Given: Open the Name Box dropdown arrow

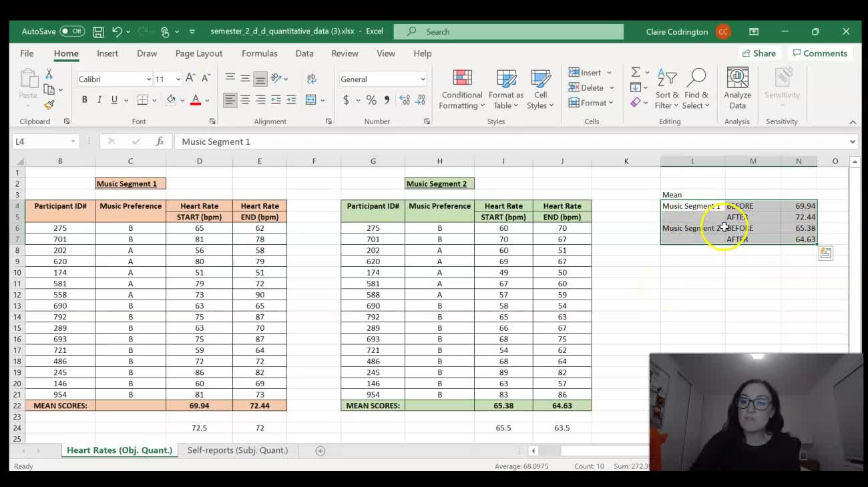Looking at the screenshot, I should coord(73,141).
